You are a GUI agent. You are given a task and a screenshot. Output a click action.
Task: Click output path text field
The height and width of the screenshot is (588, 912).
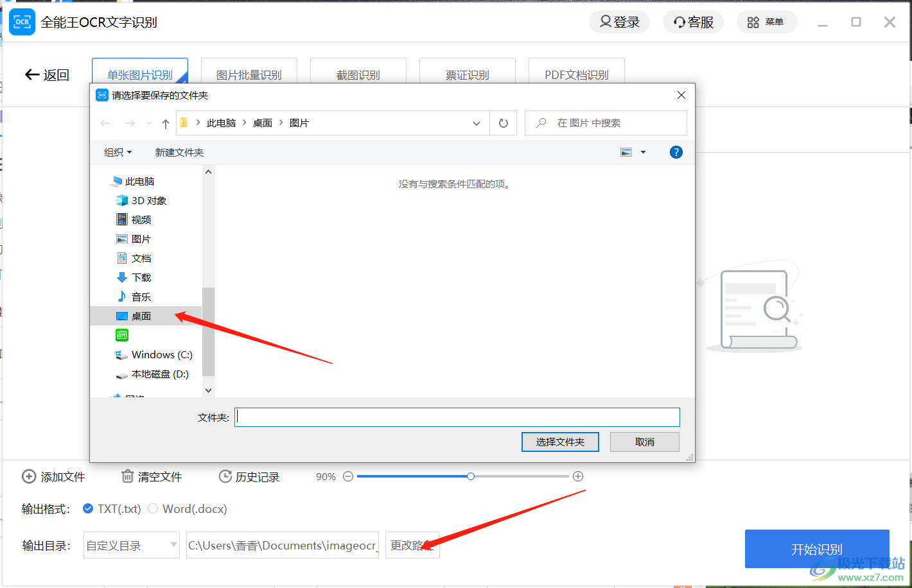(283, 545)
